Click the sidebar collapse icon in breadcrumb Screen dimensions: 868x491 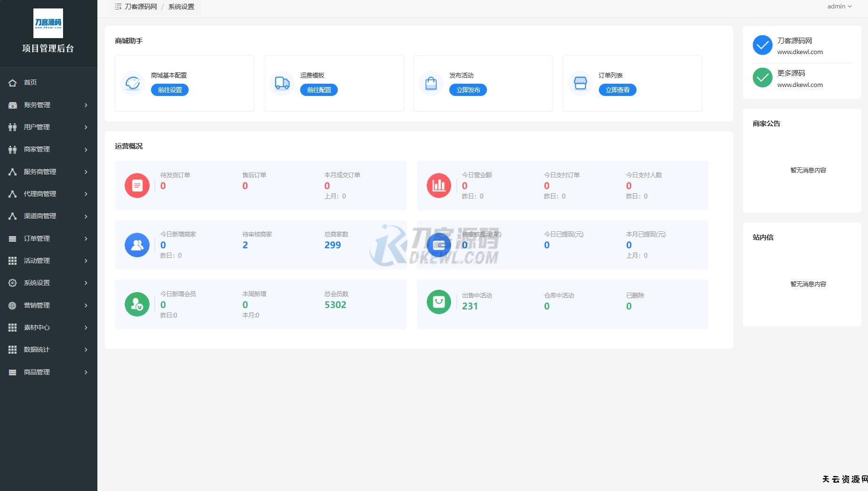[118, 7]
